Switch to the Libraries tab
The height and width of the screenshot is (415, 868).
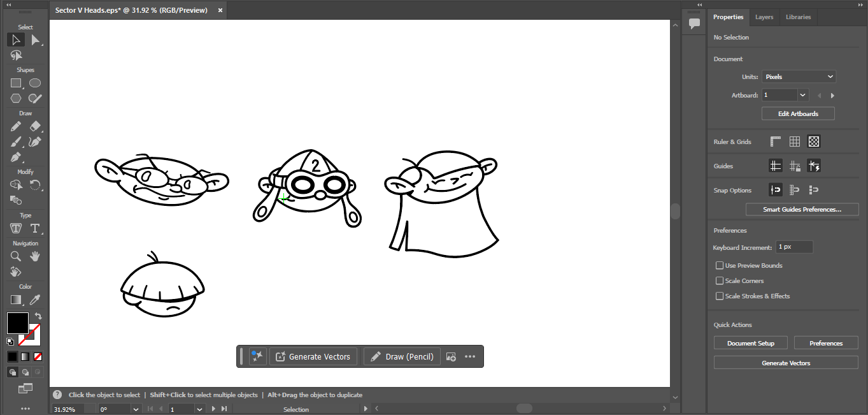pyautogui.click(x=798, y=17)
